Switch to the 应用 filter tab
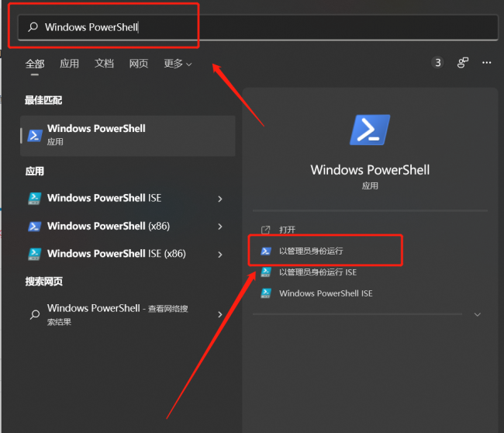 coord(70,64)
